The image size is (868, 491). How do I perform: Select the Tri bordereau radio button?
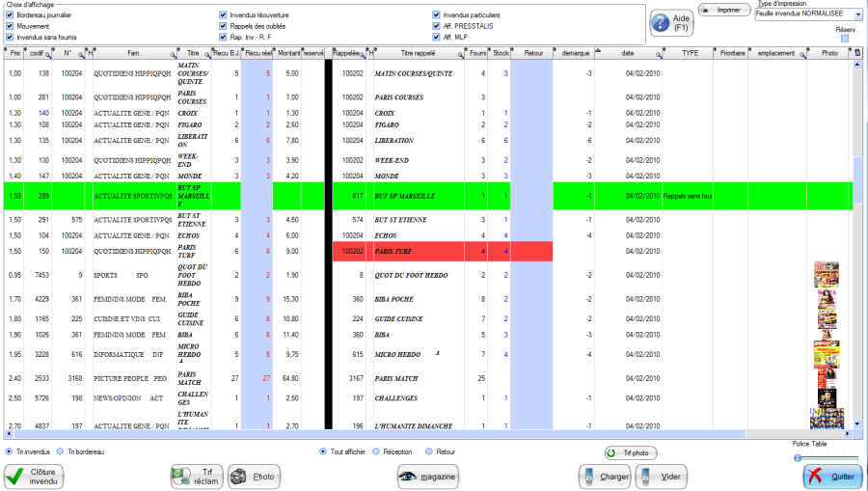pyautogui.click(x=60, y=450)
